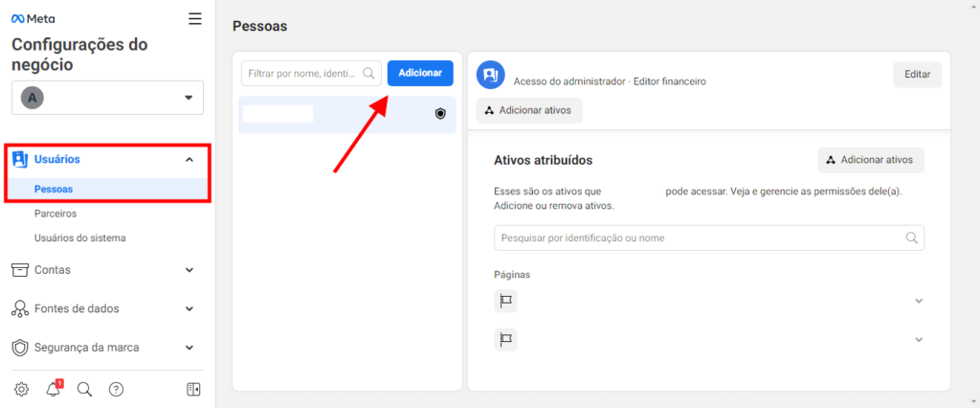This screenshot has width=980, height=408.
Task: Click the Segurança da marca shield icon
Action: [20, 348]
